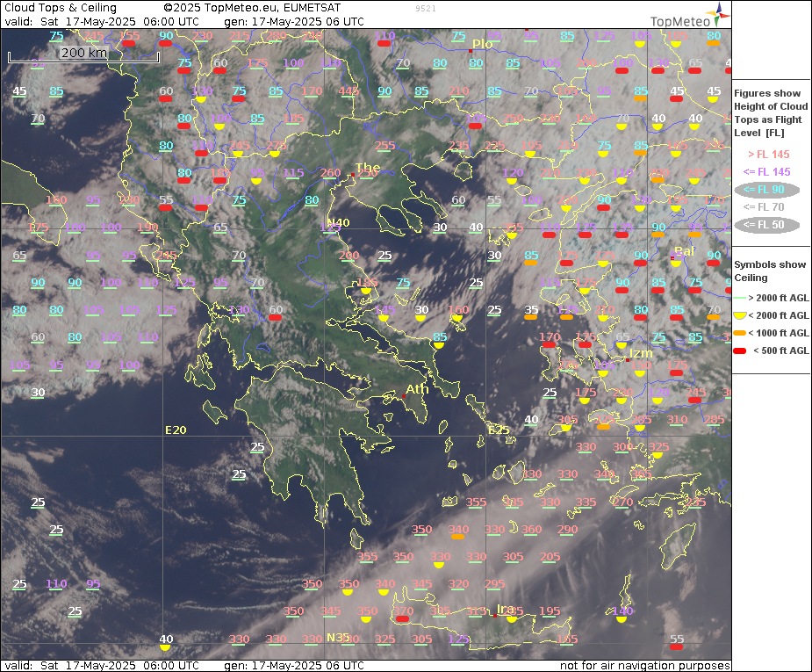This screenshot has height=672, width=812.
Task: Select the red oval ceiling symbol in legend
Action: click(739, 350)
